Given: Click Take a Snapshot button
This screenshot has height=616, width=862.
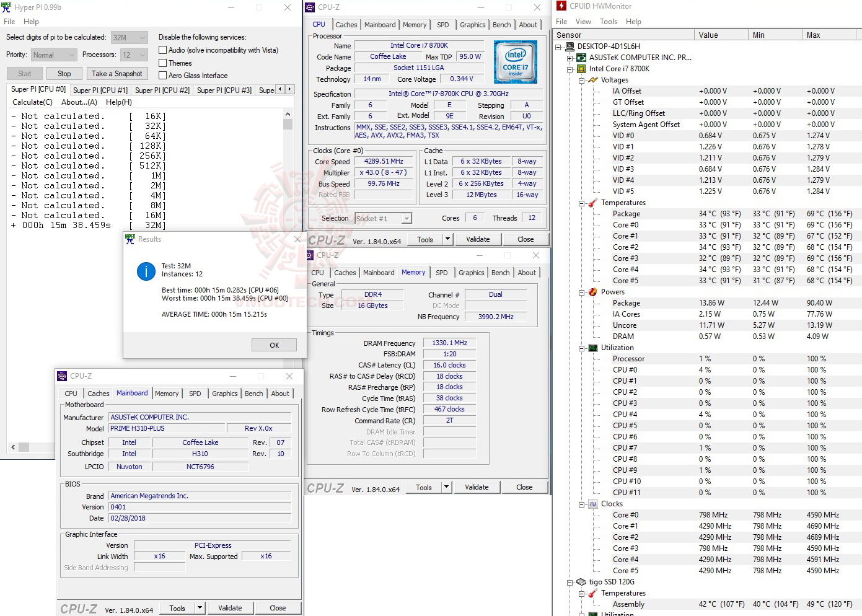Looking at the screenshot, I should point(117,74).
